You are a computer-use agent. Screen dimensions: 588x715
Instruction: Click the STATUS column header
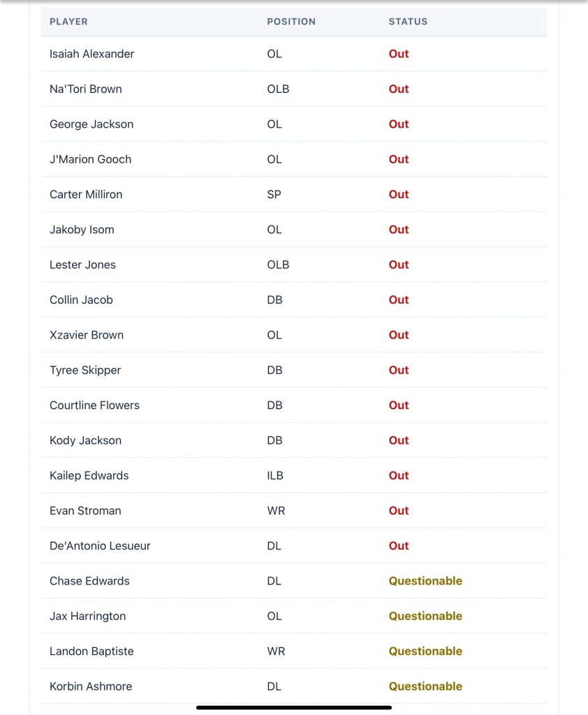408,22
